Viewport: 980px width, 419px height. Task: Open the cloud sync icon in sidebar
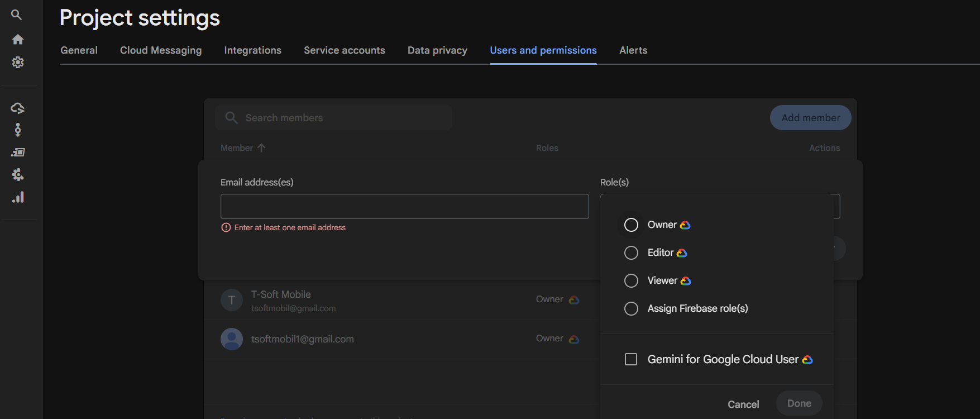click(18, 108)
